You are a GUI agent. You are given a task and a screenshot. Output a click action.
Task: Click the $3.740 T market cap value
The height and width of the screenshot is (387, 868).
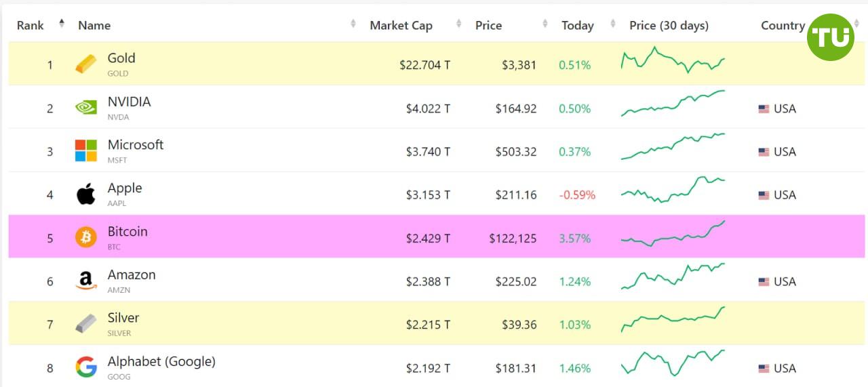[x=428, y=152]
